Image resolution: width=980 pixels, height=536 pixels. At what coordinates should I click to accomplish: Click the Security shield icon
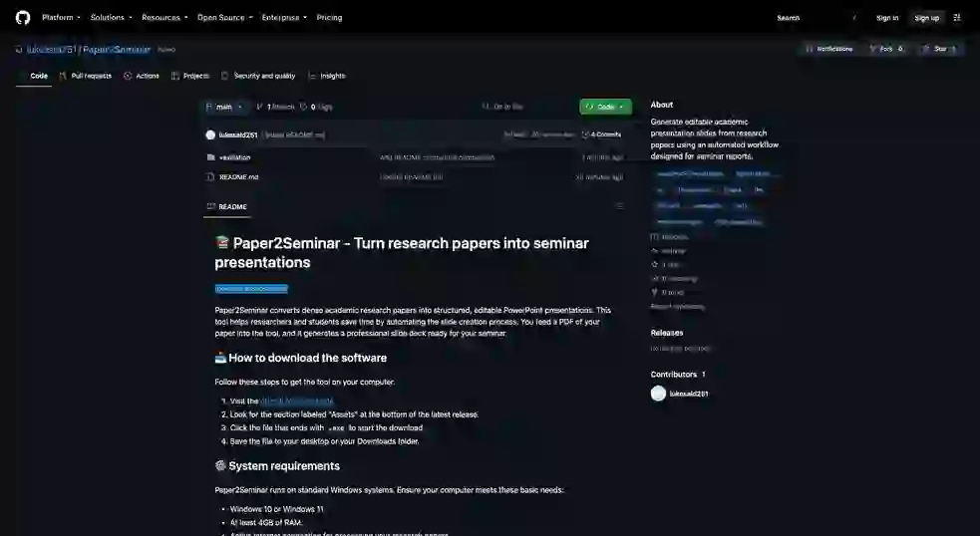click(x=224, y=76)
